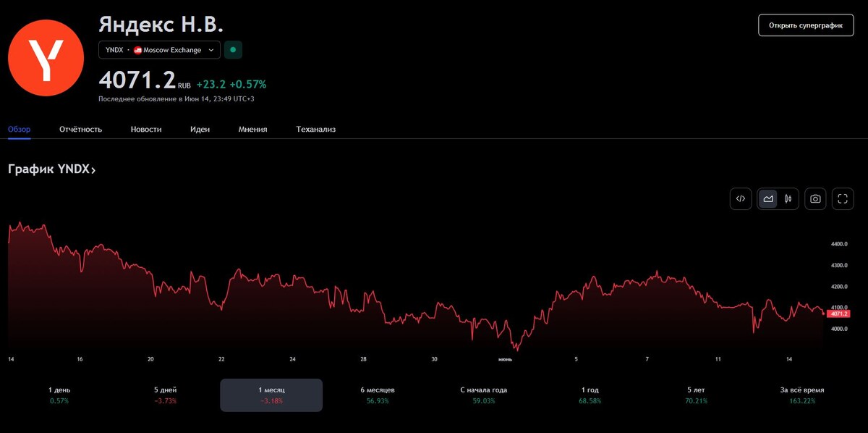Take a chart snapshot with camera icon

815,198
